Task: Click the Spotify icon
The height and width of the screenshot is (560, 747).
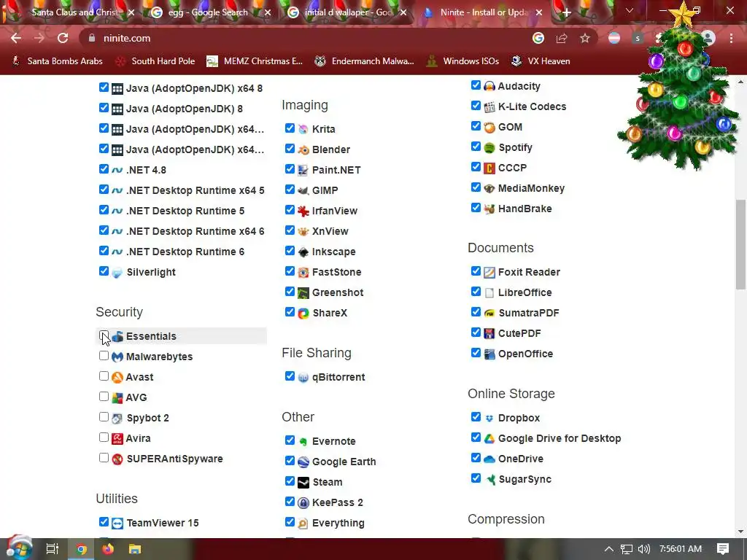Action: click(x=489, y=147)
